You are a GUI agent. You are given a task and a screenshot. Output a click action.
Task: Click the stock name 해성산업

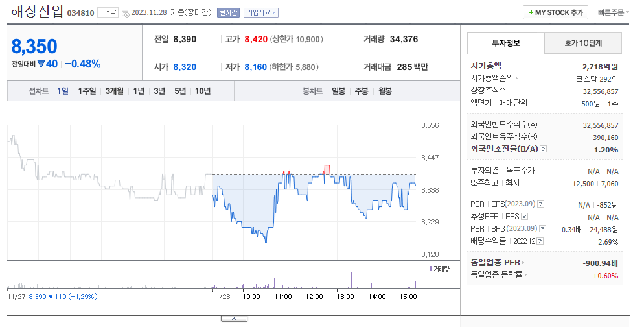[37, 11]
